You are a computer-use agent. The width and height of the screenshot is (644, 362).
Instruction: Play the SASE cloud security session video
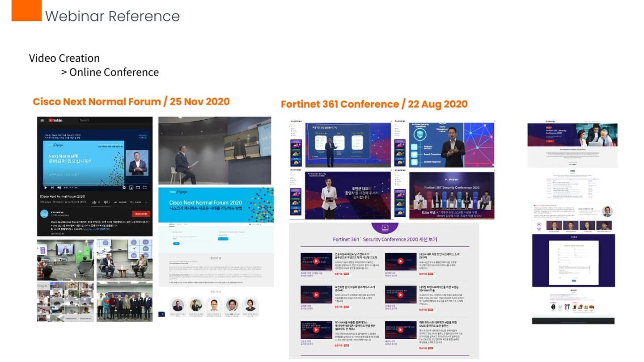400,330
